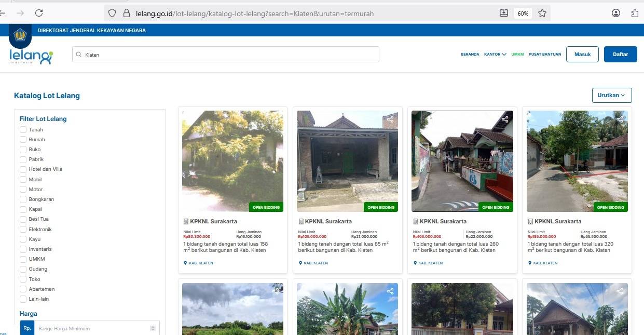Click the browser extensions puzzle icon
The width and height of the screenshot is (644, 335).
click(635, 13)
